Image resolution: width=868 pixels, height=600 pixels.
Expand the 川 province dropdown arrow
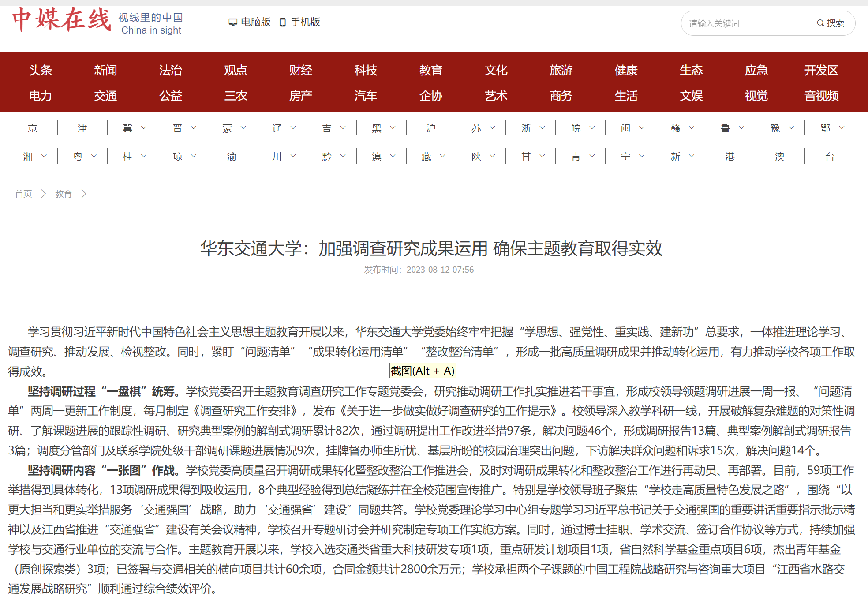(293, 156)
